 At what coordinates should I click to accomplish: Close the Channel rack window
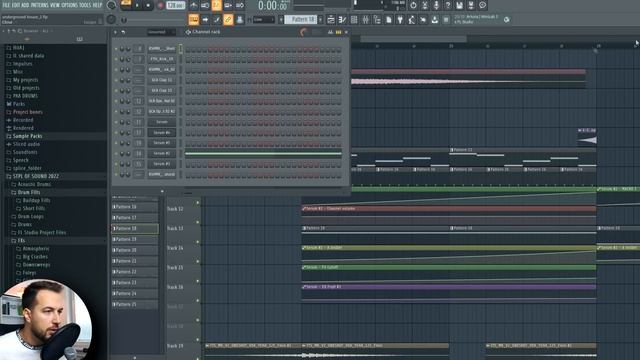(347, 32)
